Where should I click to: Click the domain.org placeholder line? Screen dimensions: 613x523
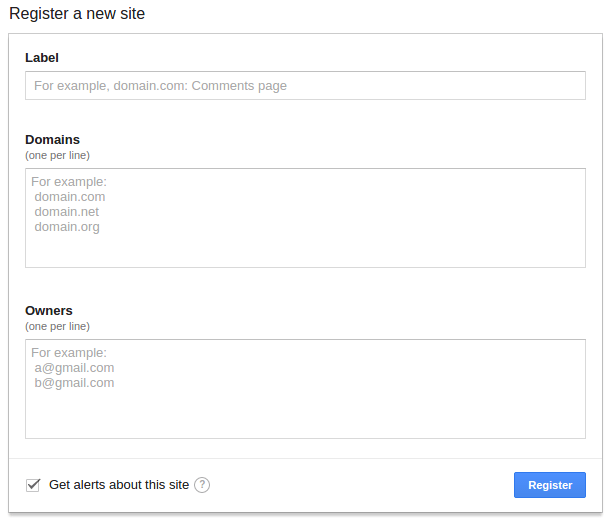click(67, 227)
